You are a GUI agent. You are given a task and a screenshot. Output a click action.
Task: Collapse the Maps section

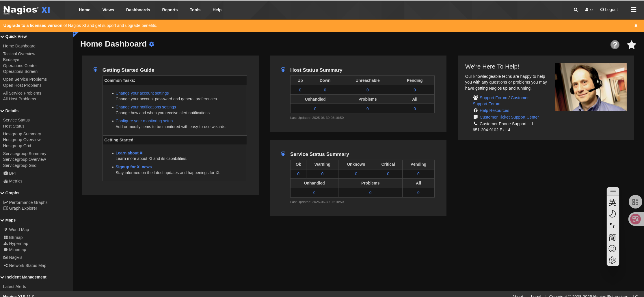[x=8, y=220]
